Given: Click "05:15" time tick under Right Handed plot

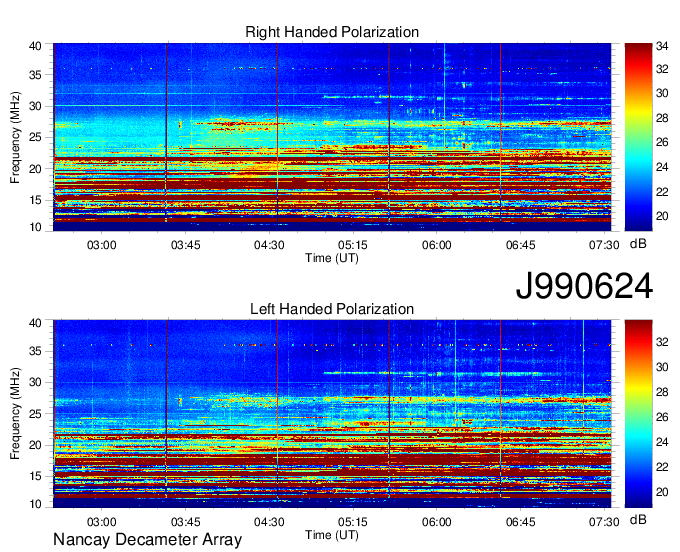Looking at the screenshot, I should pyautogui.click(x=353, y=245).
